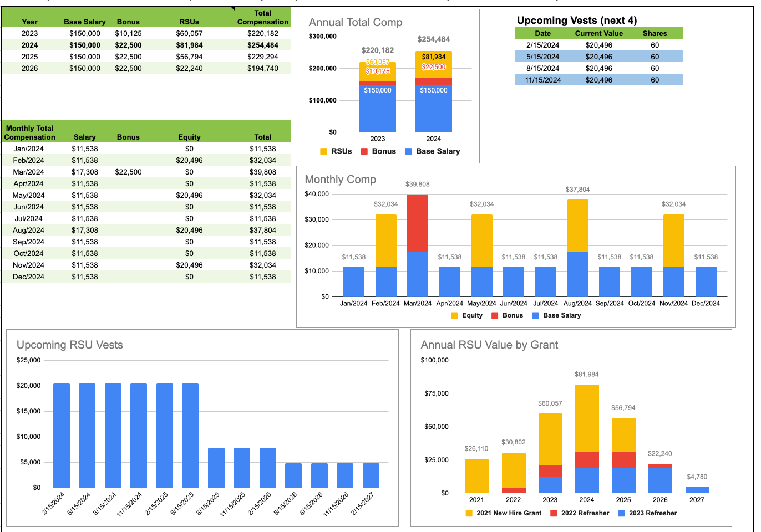Select the 2023 Refresher legend entry

pos(648,513)
